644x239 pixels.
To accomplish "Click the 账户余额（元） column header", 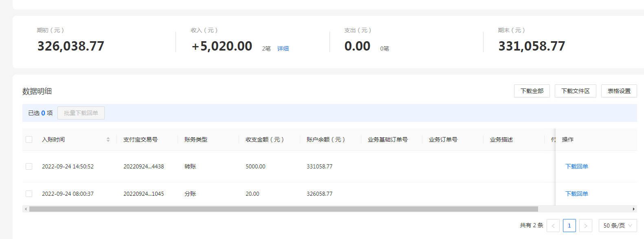I will (x=326, y=139).
